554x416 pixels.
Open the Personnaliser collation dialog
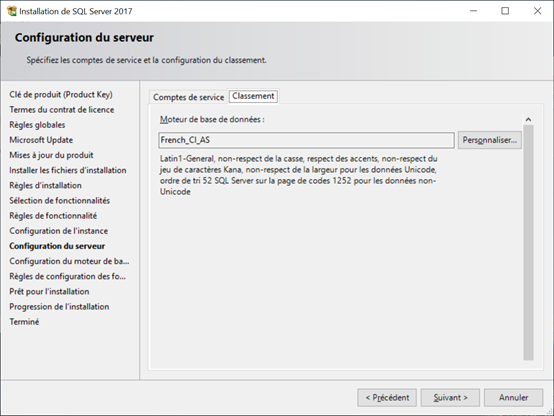click(489, 140)
